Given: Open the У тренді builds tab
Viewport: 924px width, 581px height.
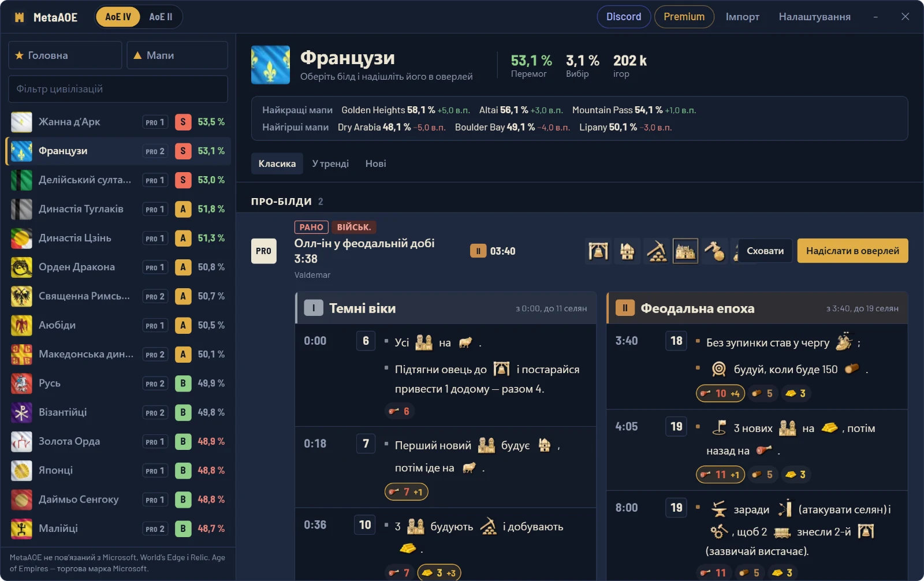Looking at the screenshot, I should [x=330, y=163].
